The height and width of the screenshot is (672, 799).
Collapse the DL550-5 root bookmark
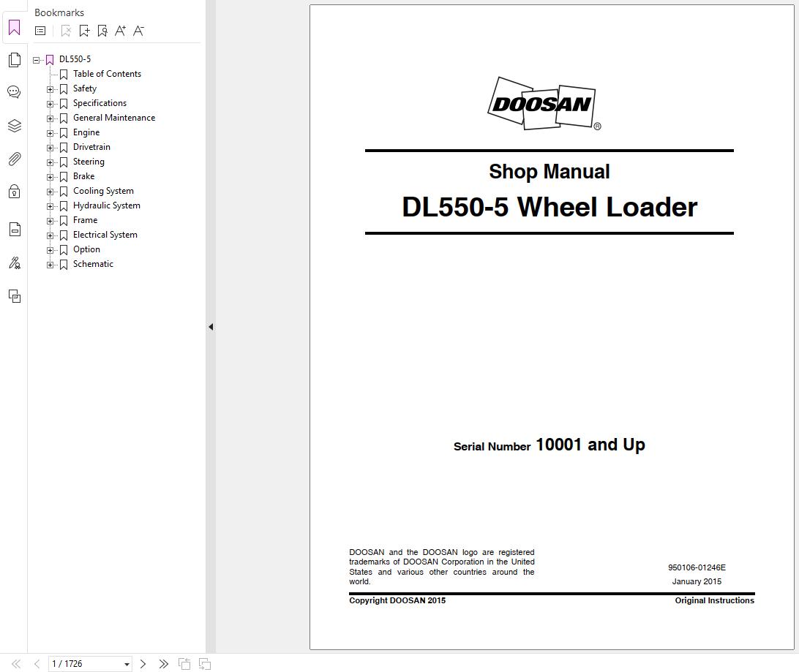point(36,59)
